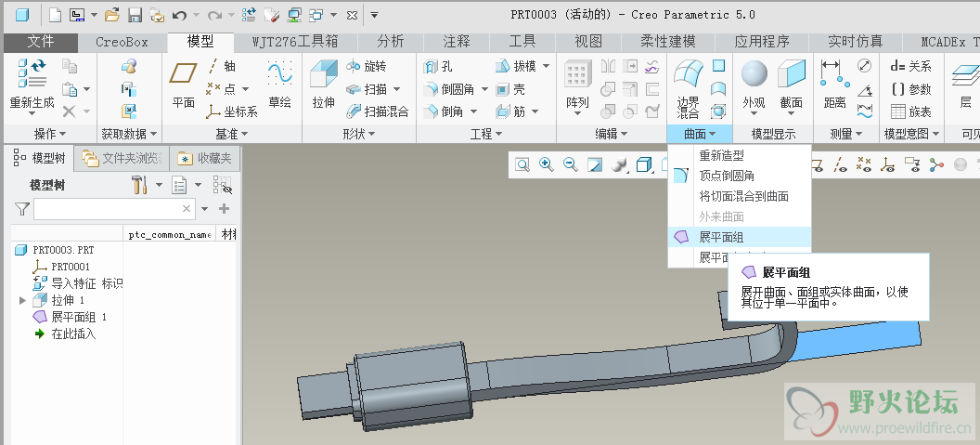Expand the Extrude 1 (拉伸 1) tree node

[23, 300]
